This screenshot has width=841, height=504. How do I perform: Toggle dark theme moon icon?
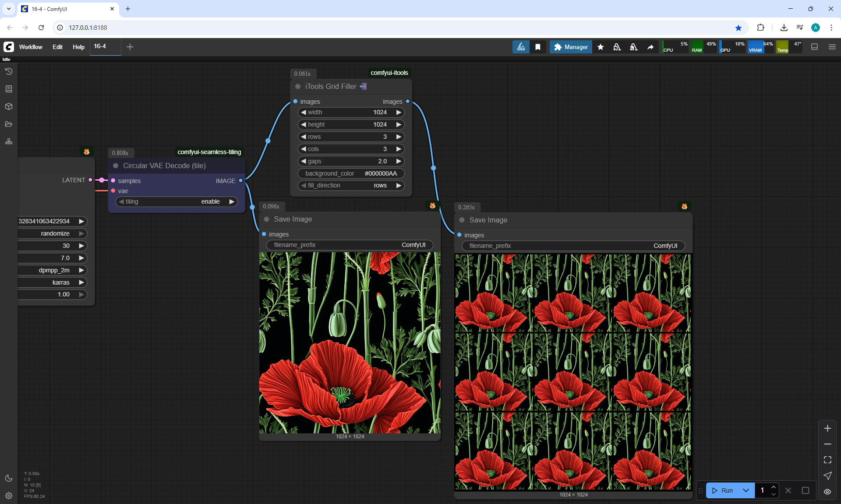click(9, 478)
